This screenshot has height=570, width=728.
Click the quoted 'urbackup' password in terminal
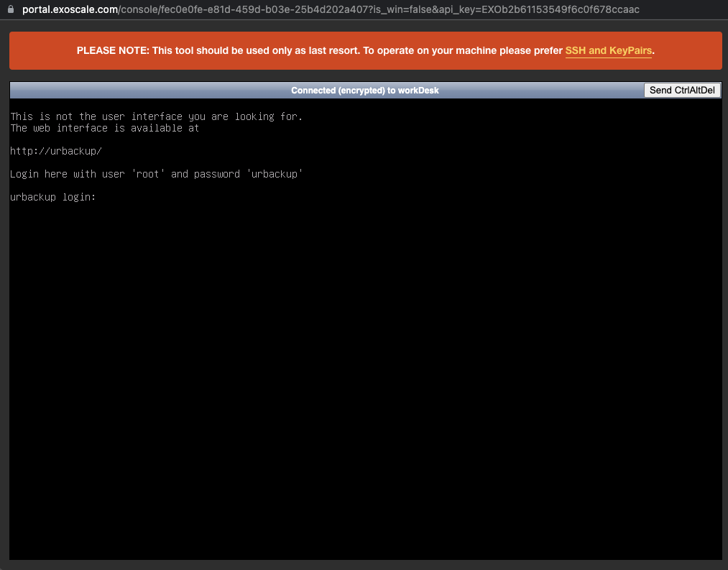pyautogui.click(x=274, y=174)
